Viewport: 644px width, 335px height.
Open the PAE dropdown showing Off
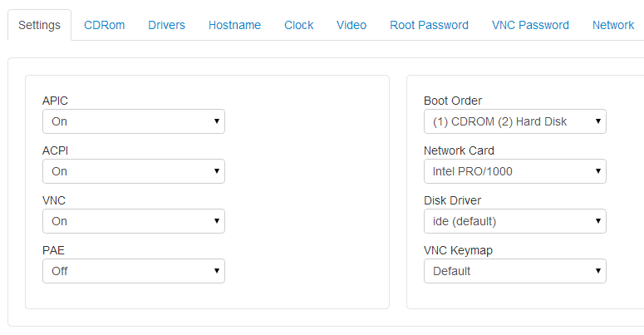coord(134,271)
